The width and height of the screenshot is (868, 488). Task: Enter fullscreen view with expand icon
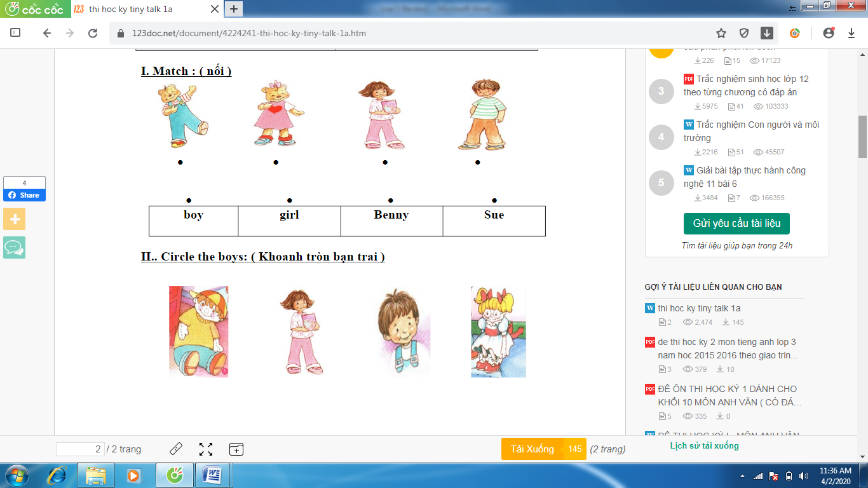tap(206, 449)
